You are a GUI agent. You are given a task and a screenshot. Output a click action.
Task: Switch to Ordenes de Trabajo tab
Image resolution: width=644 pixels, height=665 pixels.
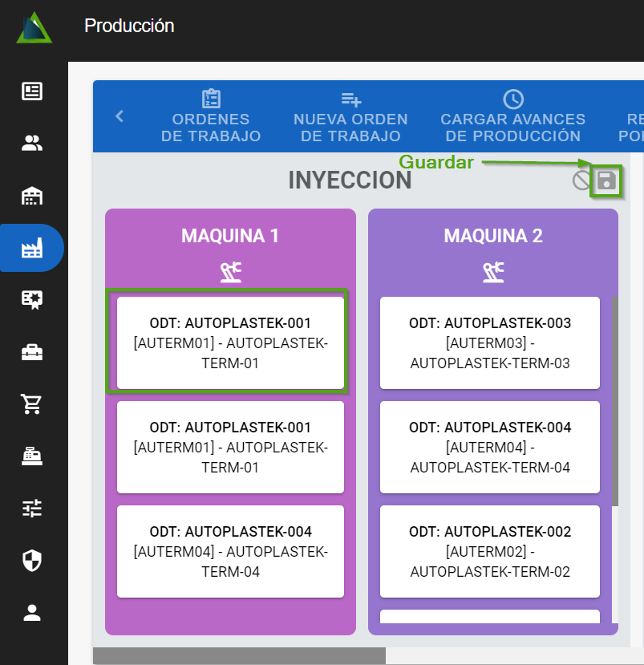click(211, 117)
